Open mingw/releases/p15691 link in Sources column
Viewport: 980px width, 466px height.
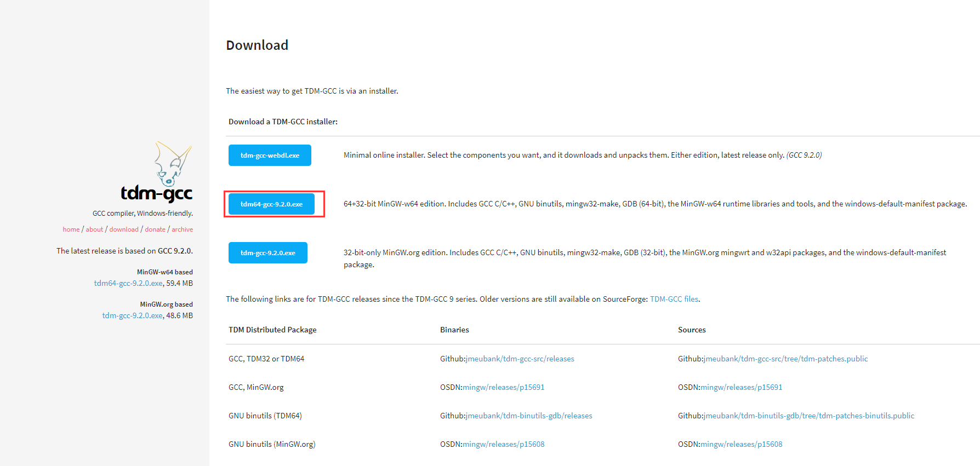[742, 387]
